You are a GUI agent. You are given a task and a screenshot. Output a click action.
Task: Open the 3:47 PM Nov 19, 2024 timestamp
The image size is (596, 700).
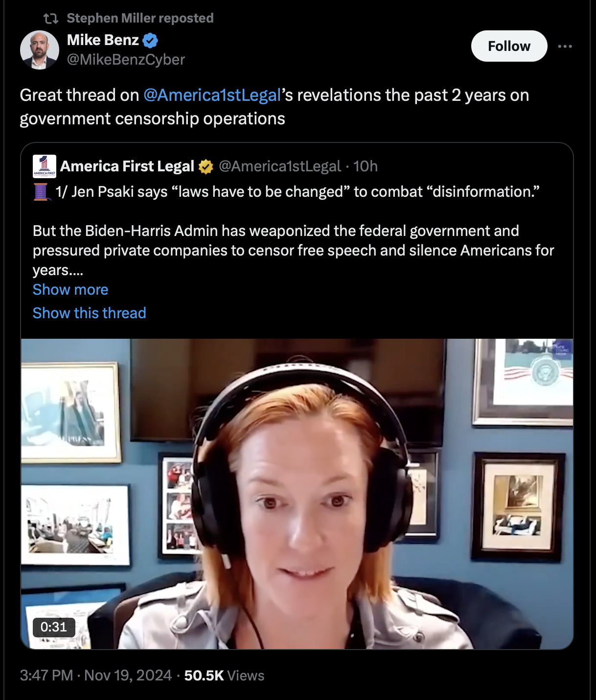tap(96, 676)
